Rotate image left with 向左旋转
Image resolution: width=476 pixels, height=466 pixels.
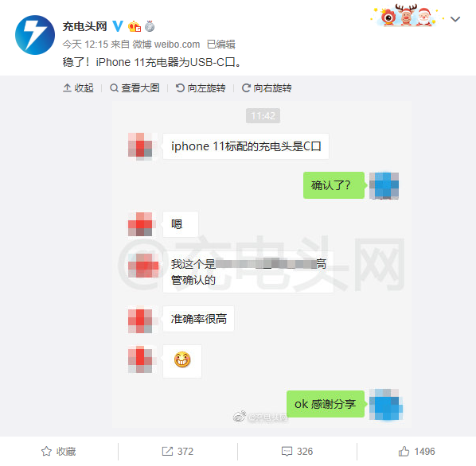pos(201,88)
